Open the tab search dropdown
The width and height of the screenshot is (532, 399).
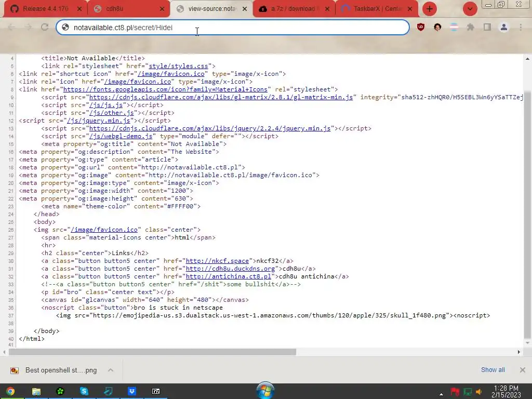click(470, 9)
